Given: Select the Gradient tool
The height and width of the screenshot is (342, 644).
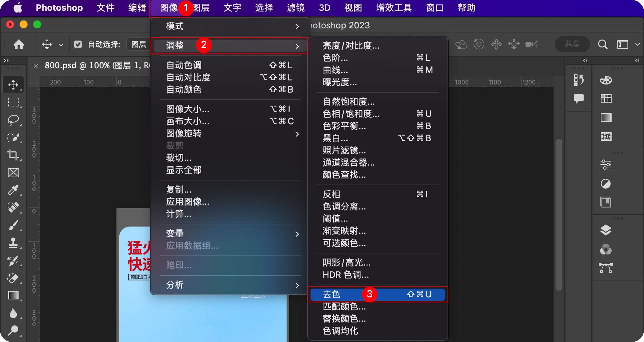Looking at the screenshot, I should (x=14, y=296).
